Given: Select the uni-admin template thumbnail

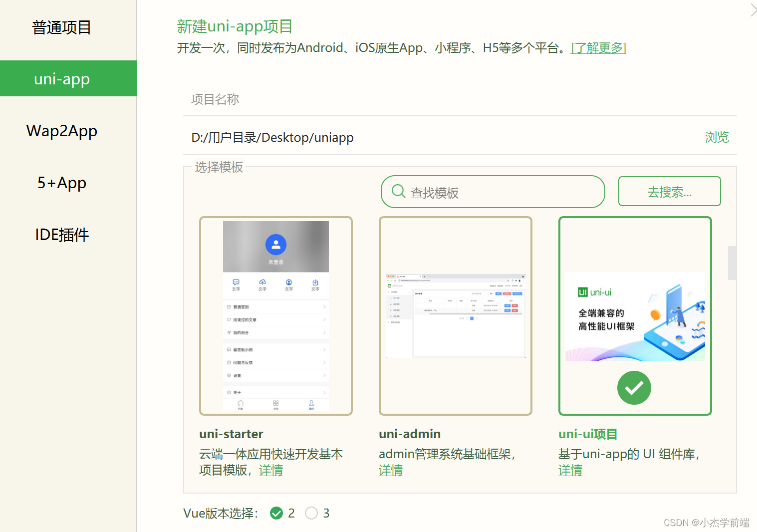Looking at the screenshot, I should pos(455,315).
